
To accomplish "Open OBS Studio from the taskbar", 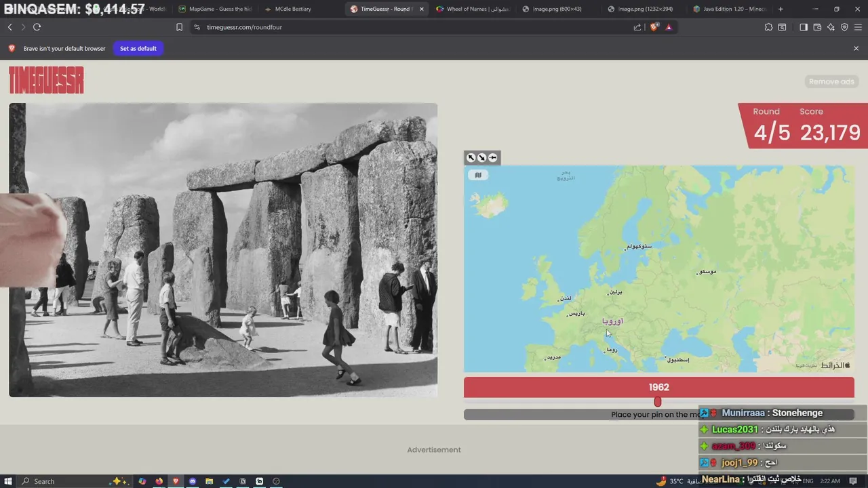I will [x=276, y=481].
